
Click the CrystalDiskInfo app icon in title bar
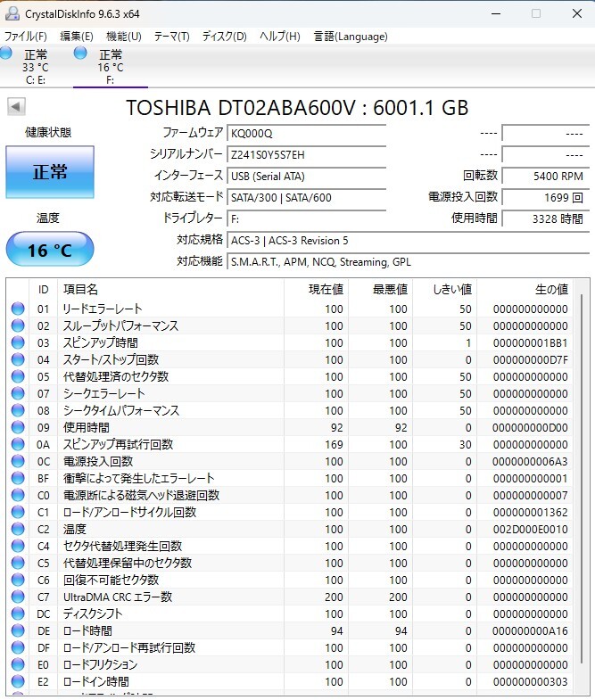[12, 14]
